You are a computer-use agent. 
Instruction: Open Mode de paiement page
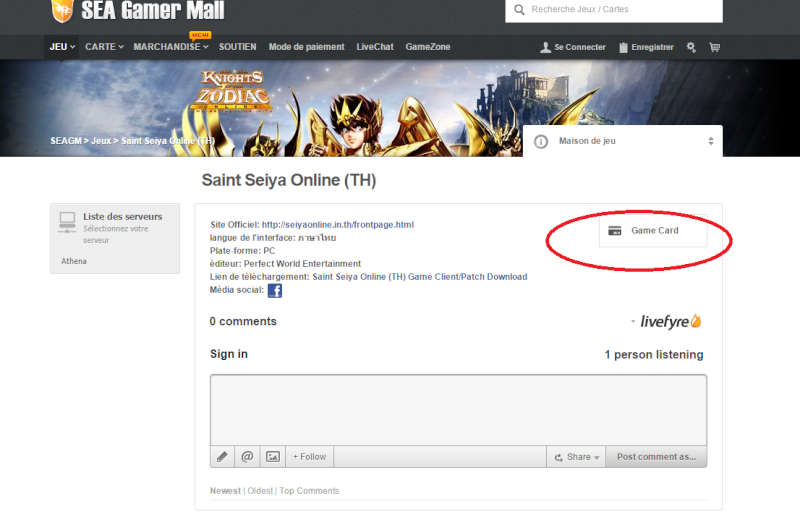(307, 47)
